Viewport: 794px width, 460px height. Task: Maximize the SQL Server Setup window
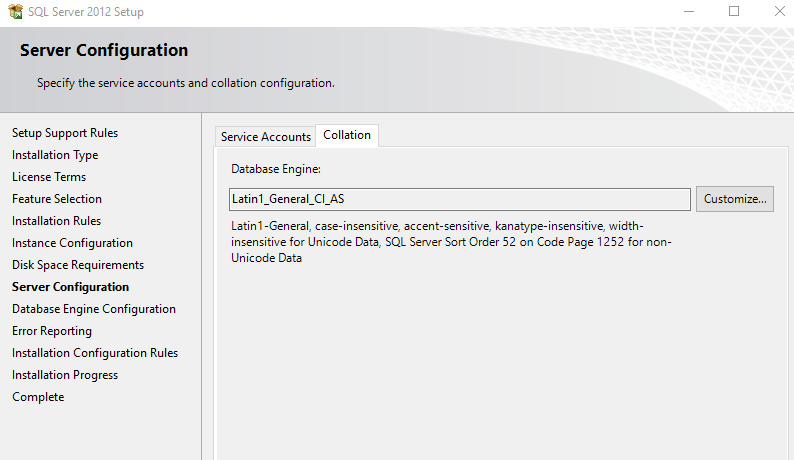tap(734, 12)
